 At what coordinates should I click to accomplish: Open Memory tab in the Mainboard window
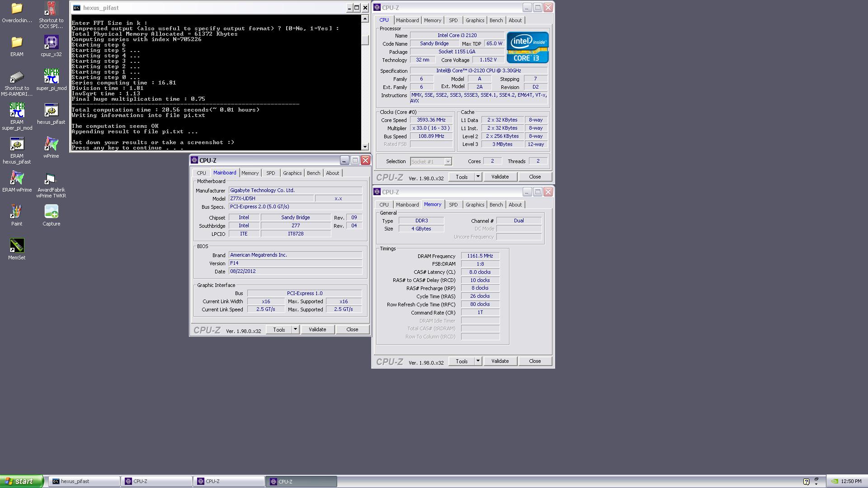pos(250,173)
